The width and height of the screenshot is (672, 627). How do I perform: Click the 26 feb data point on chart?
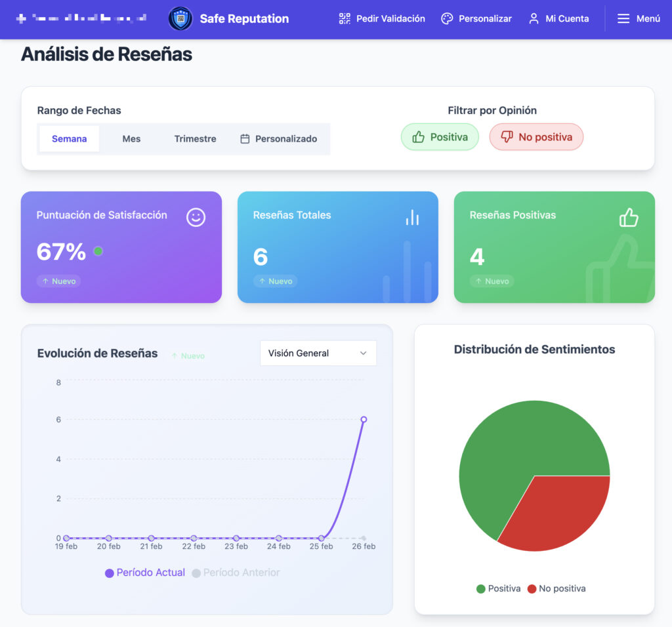364,419
